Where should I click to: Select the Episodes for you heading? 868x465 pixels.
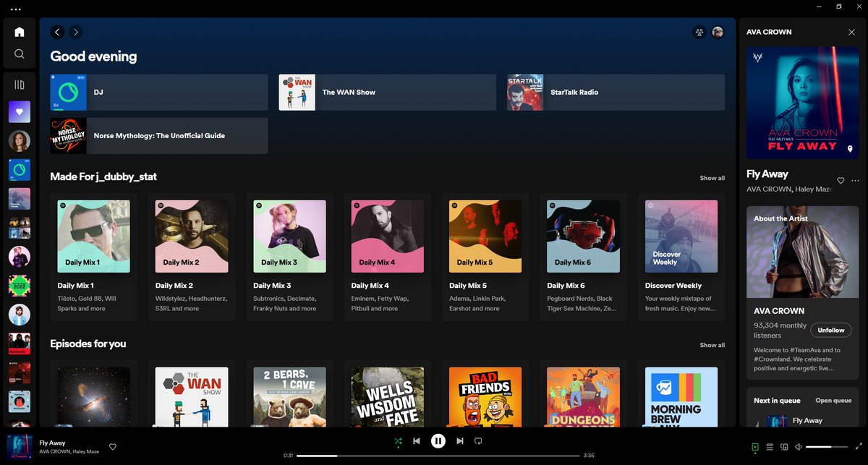(x=88, y=344)
